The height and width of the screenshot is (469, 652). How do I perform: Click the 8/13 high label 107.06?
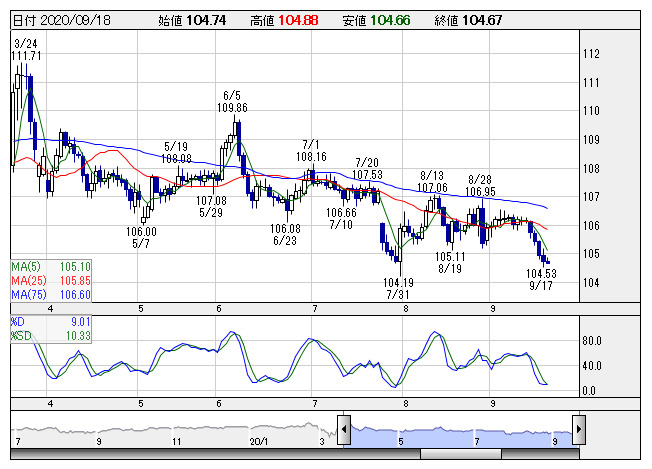[x=432, y=187]
